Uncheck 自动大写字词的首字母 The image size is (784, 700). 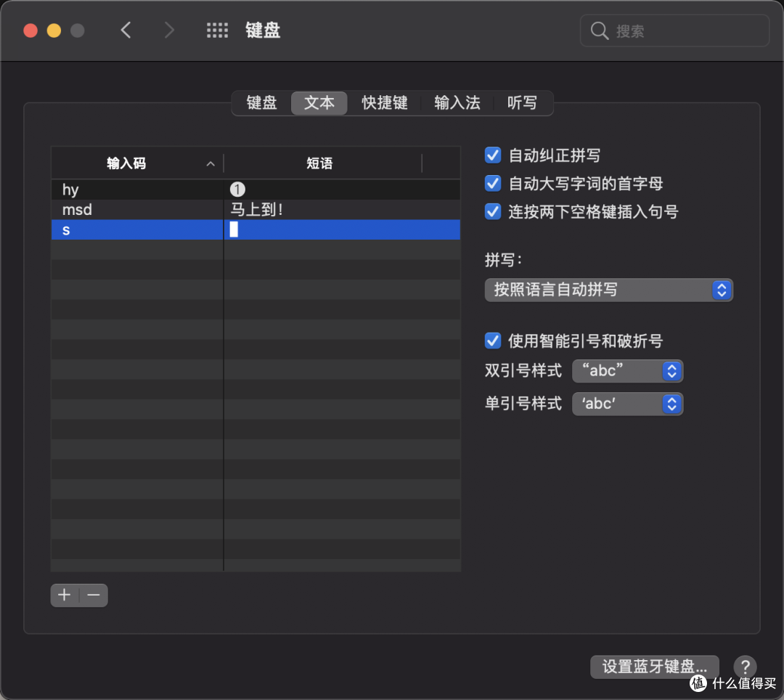tap(492, 184)
